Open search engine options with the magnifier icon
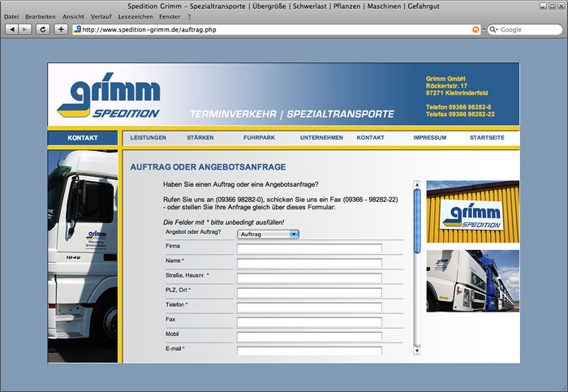This screenshot has width=568, height=392. tap(493, 30)
